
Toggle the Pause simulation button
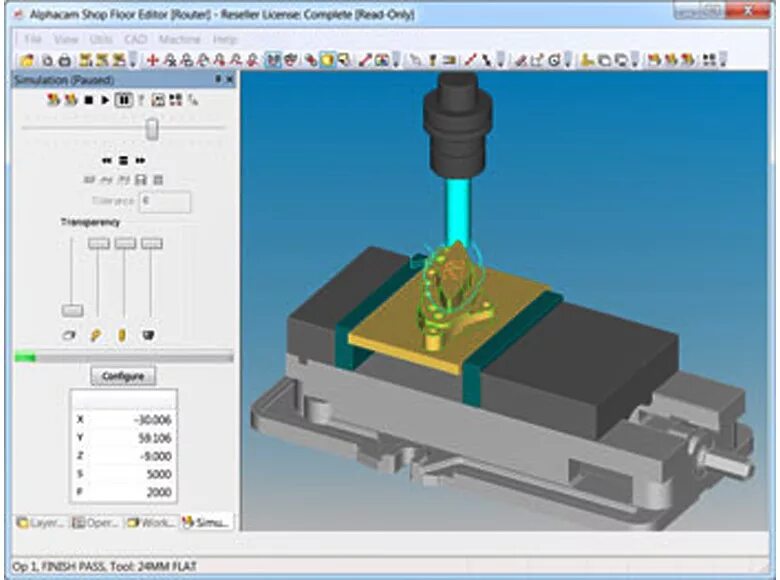123,100
